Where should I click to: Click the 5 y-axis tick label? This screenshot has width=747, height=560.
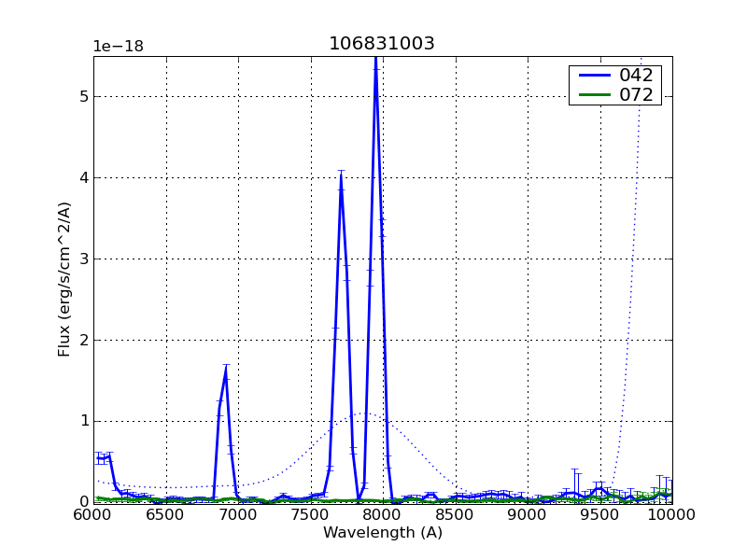click(83, 96)
